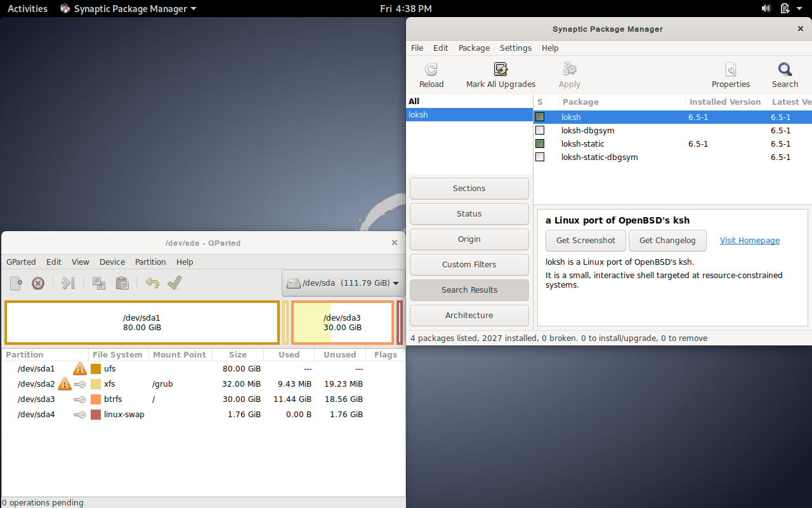This screenshot has height=508, width=812.
Task: Open the clock Fri 4:38 PM
Action: [x=406, y=8]
